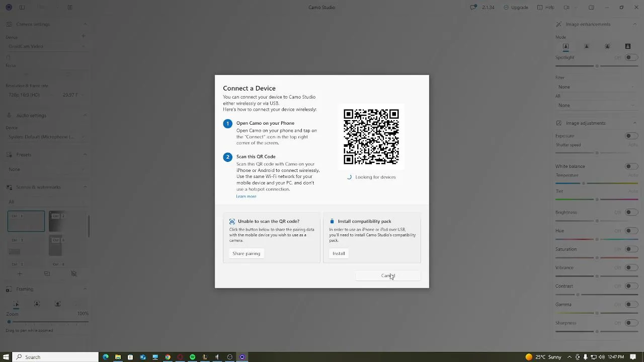
Task: Collapse the Camera settings section
Action: pos(85,24)
